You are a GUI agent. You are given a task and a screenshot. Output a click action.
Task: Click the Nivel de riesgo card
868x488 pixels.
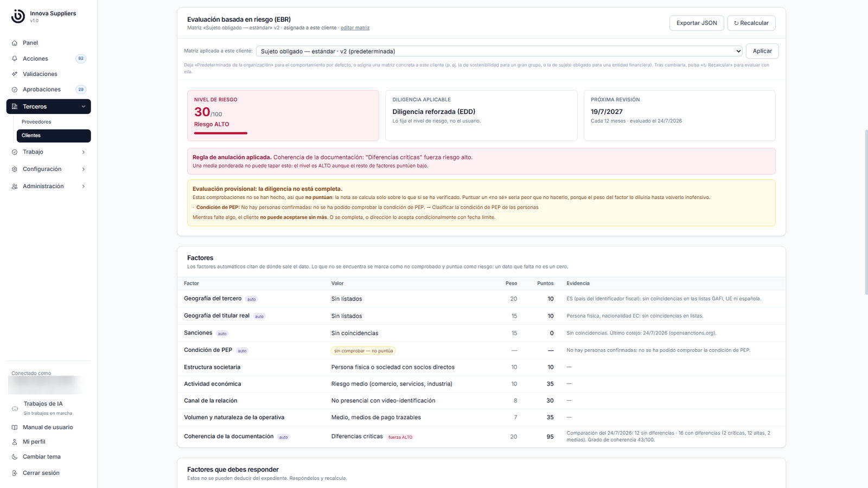tap(283, 115)
